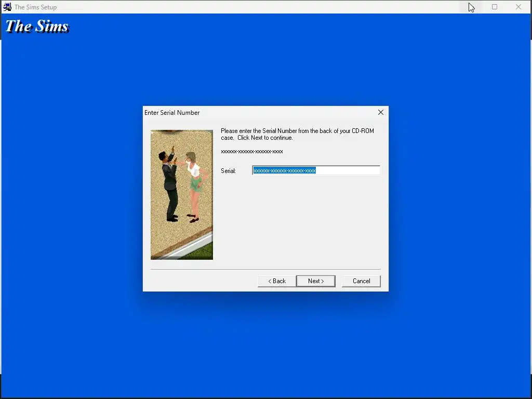Screen dimensions: 532x399
Task: Click the Next button to continue
Action: (316, 281)
